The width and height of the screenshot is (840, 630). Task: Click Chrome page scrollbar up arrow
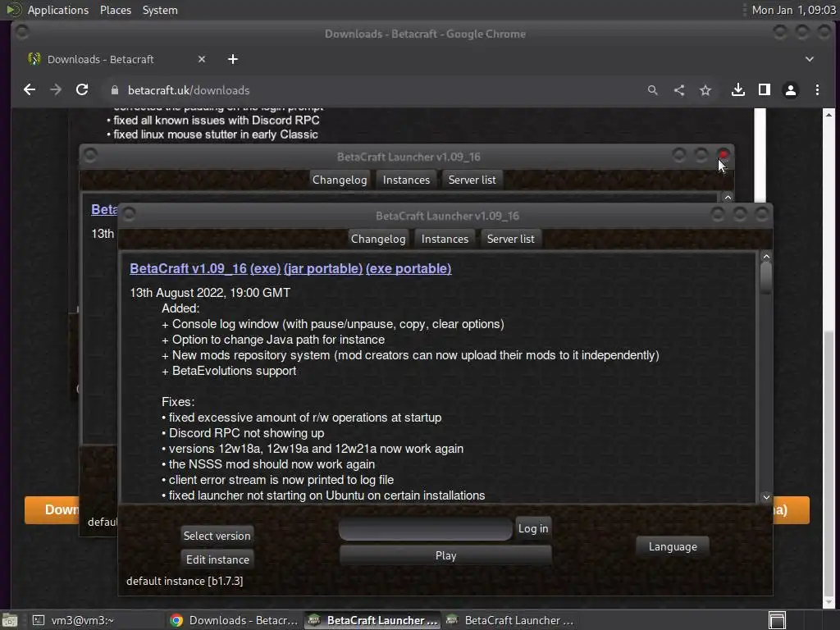click(829, 115)
